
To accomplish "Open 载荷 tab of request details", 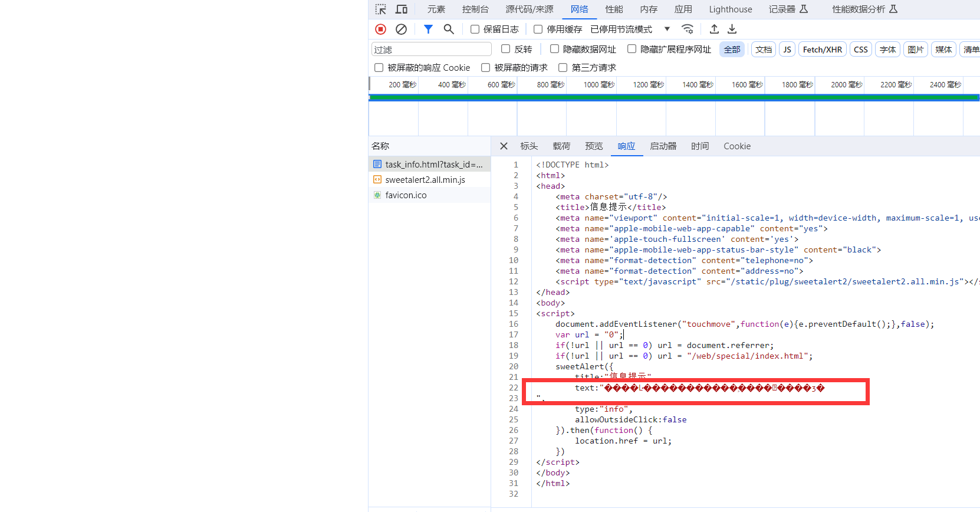I will (561, 146).
